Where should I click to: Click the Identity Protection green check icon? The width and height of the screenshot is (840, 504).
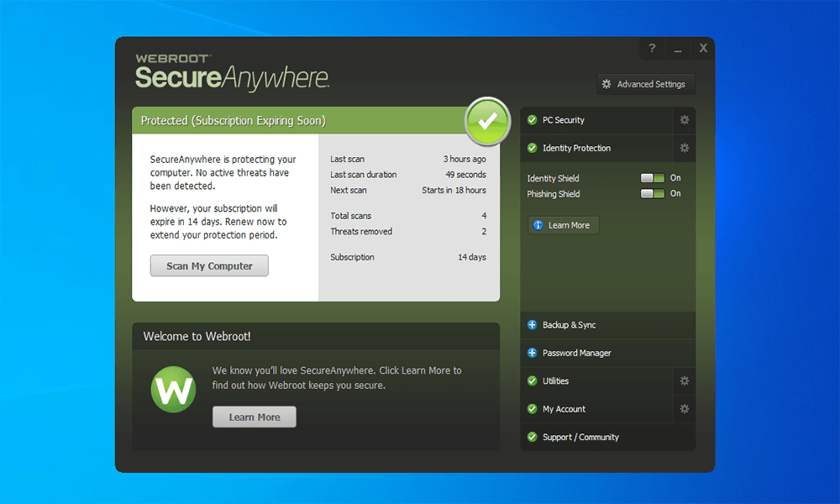[532, 148]
